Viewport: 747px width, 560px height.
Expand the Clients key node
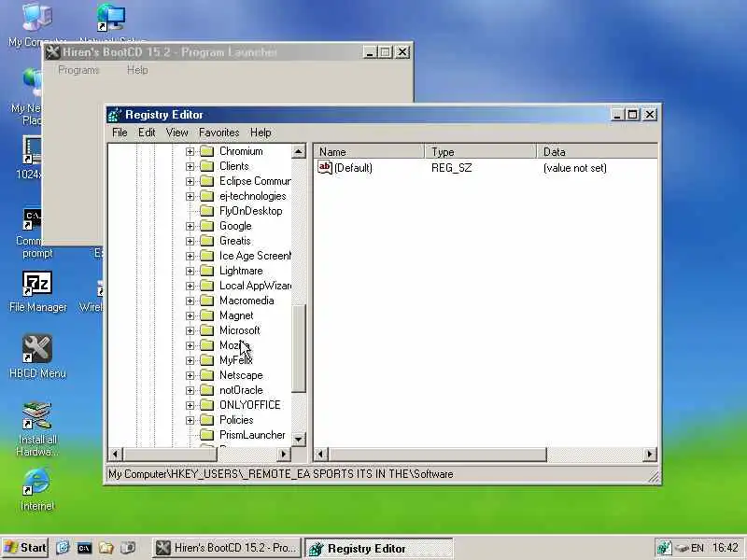click(190, 167)
